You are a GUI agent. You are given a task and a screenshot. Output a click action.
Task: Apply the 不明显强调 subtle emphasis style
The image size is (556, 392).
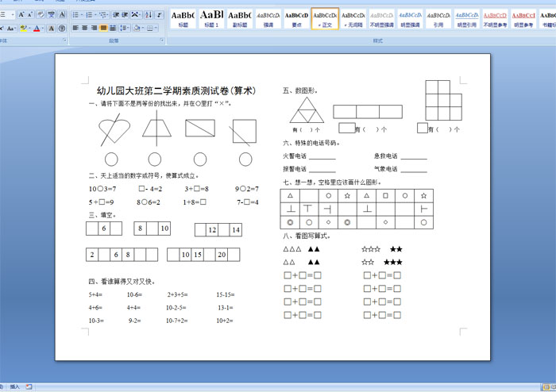tap(381, 19)
